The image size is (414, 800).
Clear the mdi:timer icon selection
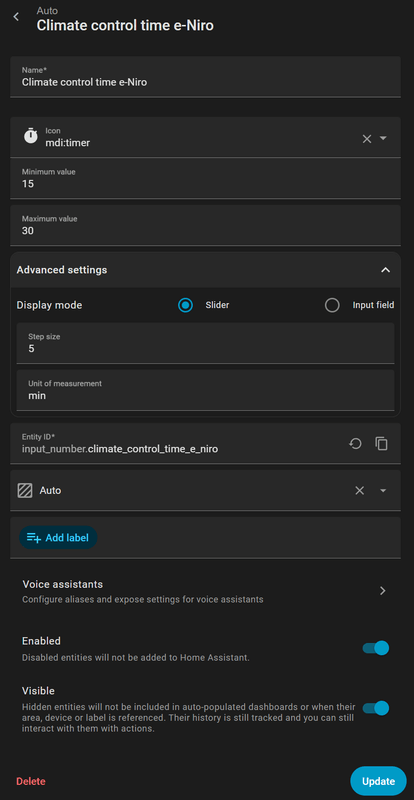[x=367, y=139]
